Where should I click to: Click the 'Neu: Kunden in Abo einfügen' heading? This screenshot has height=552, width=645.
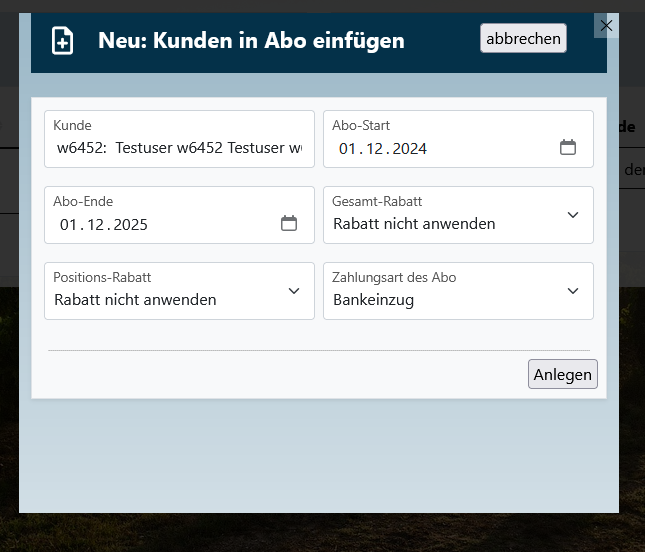251,41
